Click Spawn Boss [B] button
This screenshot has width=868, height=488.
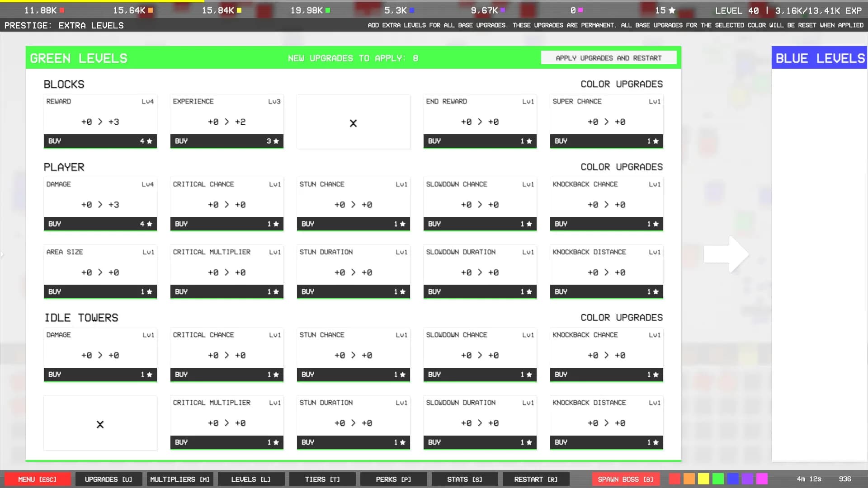pyautogui.click(x=626, y=479)
